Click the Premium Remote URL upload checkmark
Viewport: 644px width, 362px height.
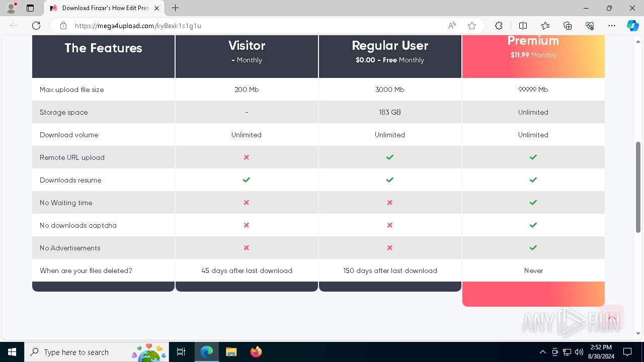point(533,157)
